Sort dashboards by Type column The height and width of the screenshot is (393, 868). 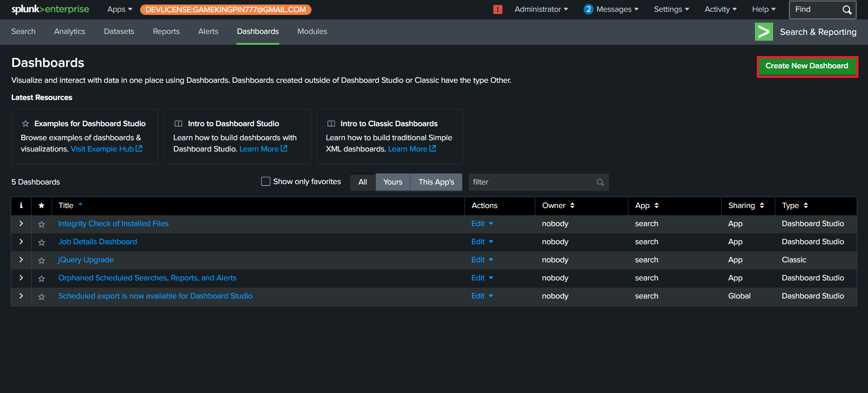[x=795, y=205]
